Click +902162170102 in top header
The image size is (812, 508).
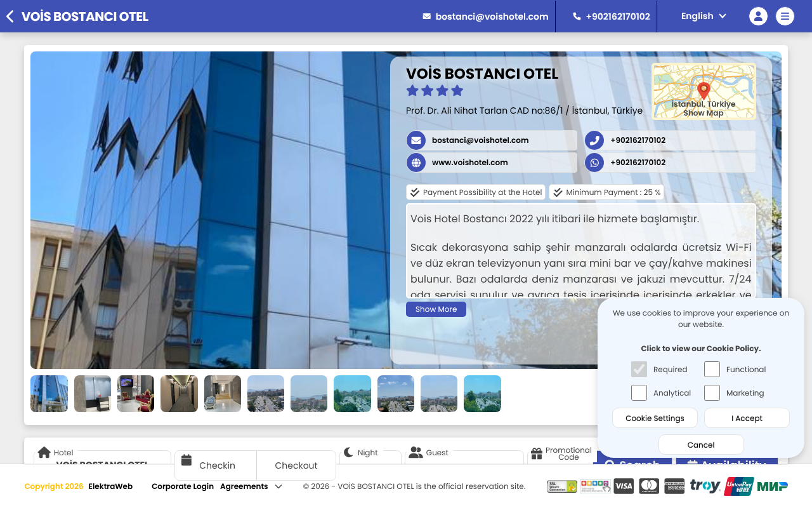[618, 17]
